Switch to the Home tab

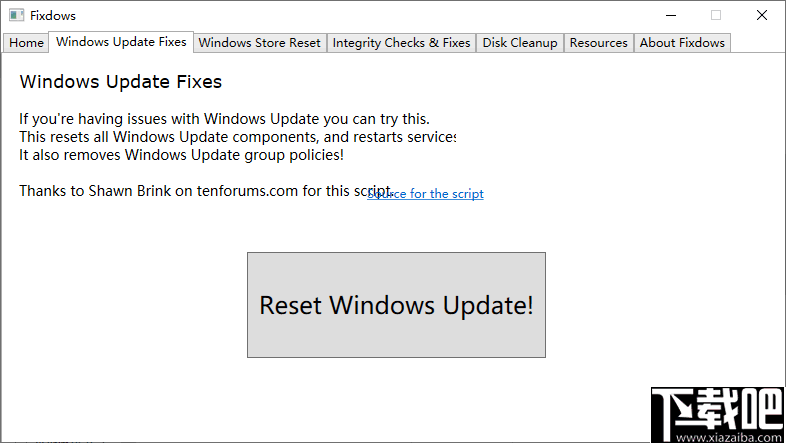point(27,43)
